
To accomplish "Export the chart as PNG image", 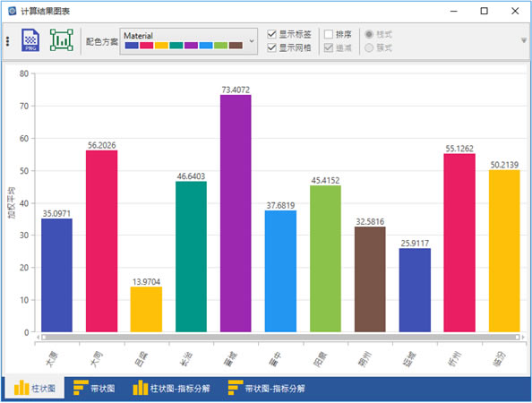I will [x=30, y=40].
